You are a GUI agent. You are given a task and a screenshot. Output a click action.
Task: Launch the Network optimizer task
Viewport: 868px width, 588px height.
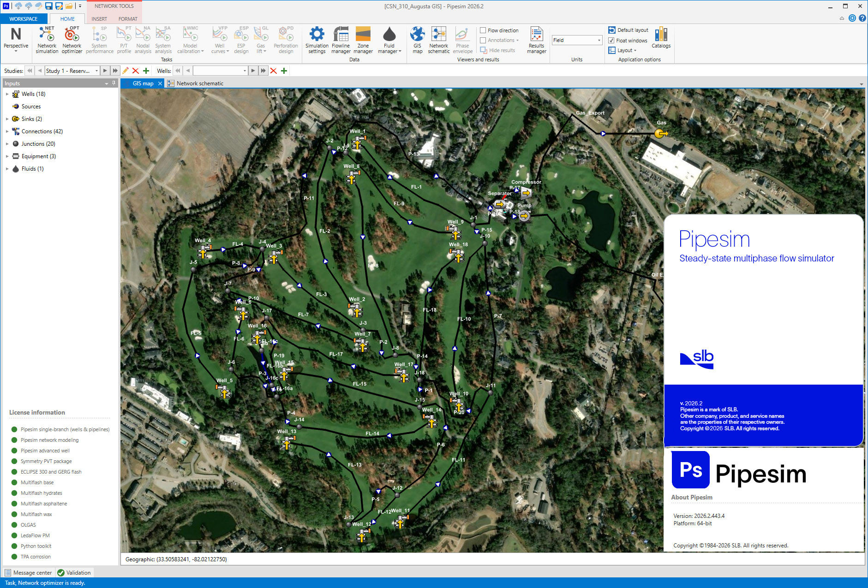pos(72,40)
